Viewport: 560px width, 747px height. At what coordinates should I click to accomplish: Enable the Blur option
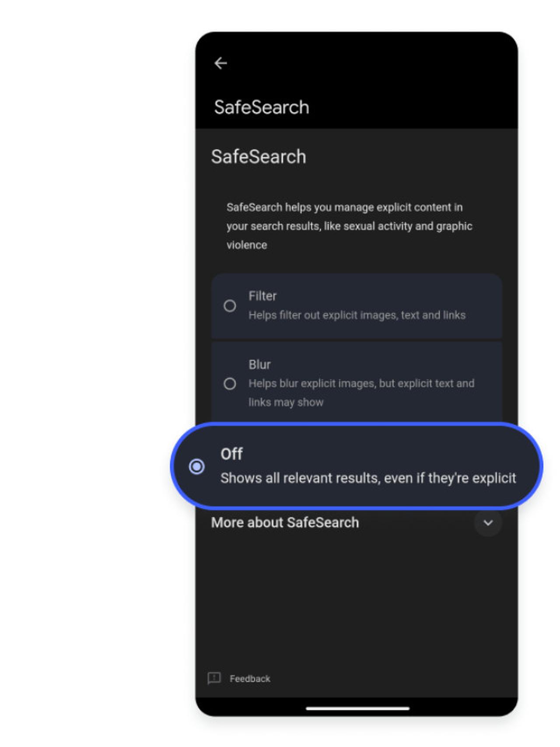click(x=230, y=384)
